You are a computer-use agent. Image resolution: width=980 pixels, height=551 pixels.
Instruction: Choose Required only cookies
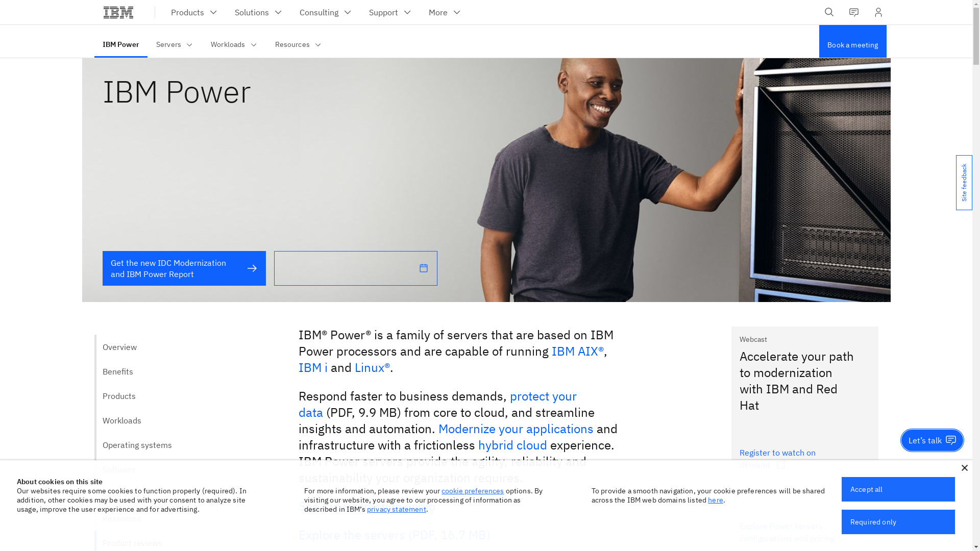(898, 522)
